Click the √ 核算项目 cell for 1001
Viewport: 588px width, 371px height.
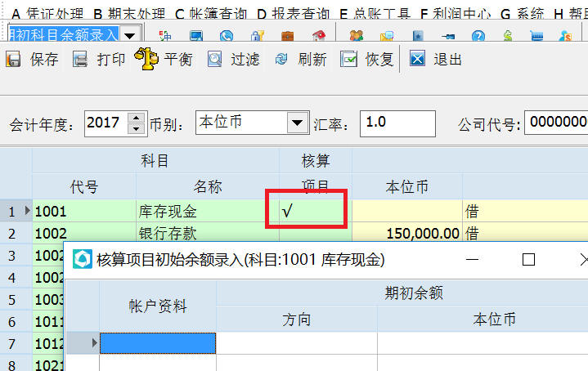tap(316, 211)
